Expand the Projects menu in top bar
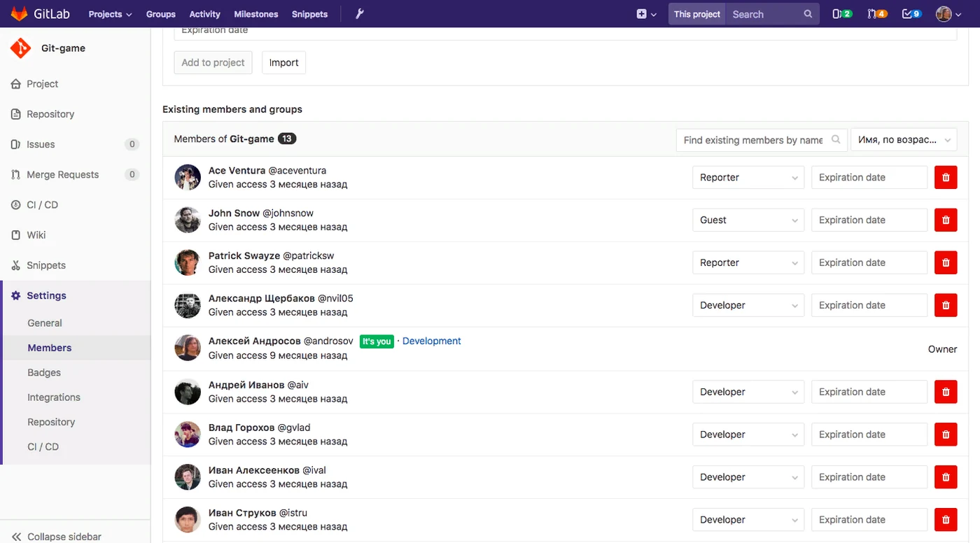Viewport: 980px width, 543px height. click(x=110, y=14)
